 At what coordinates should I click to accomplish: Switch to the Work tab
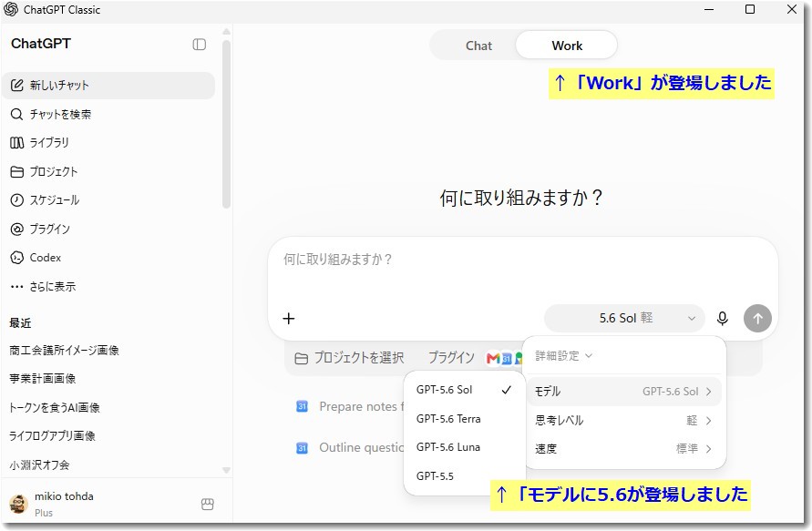coord(567,46)
